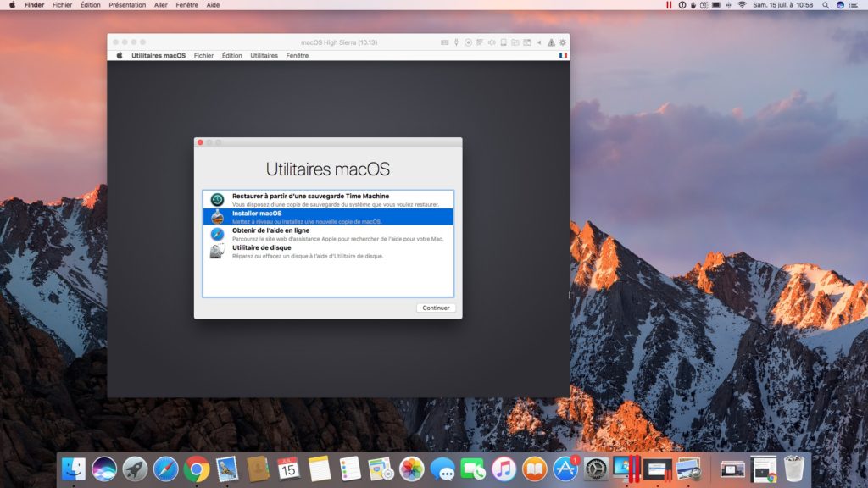
Task: Collapse Parallels toolbar icons with arrow
Action: pyautogui.click(x=539, y=42)
